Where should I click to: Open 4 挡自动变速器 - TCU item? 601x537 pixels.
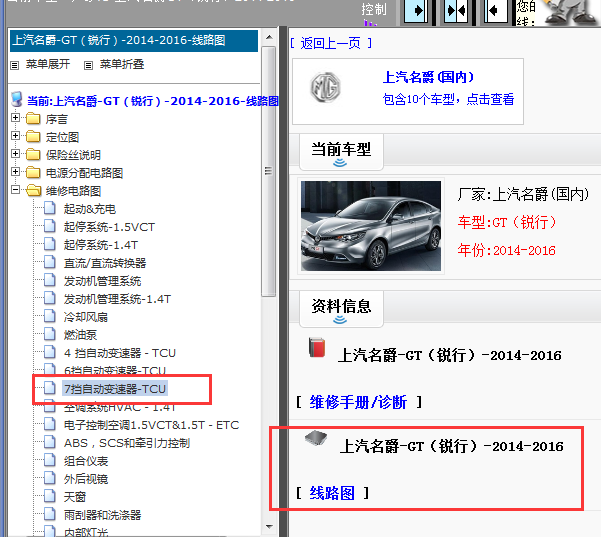click(x=120, y=353)
